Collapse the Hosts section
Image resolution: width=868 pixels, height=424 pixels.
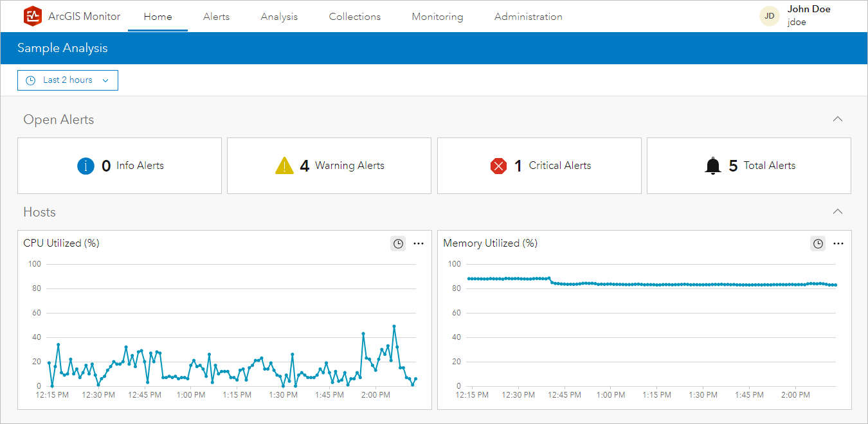(837, 211)
